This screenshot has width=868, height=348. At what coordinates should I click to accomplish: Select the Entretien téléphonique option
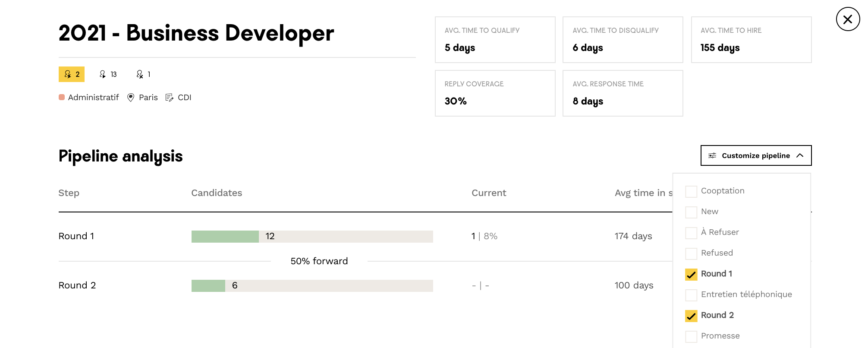pyautogui.click(x=691, y=295)
